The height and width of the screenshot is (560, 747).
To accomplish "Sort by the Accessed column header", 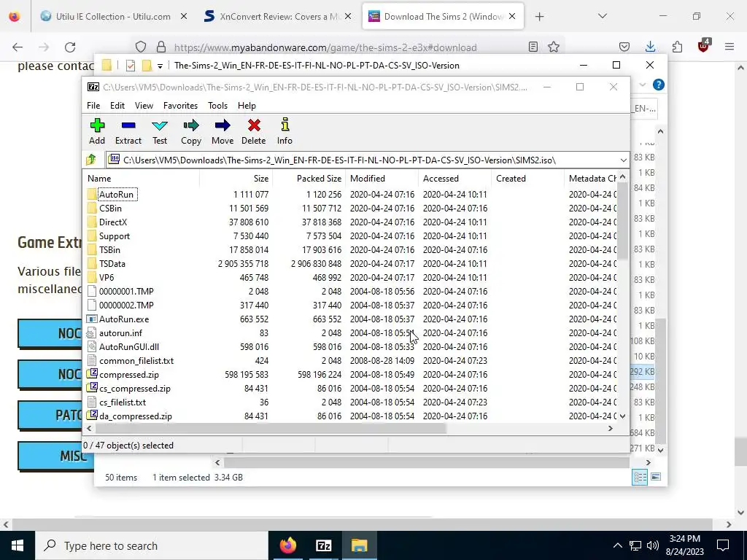I will pyautogui.click(x=455, y=179).
